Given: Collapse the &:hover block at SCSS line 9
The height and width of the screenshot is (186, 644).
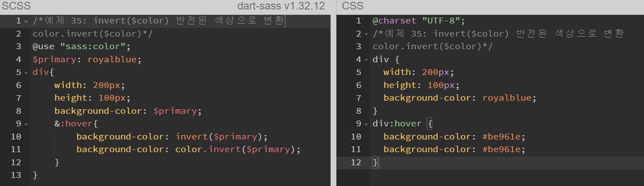Looking at the screenshot, I should point(26,124).
